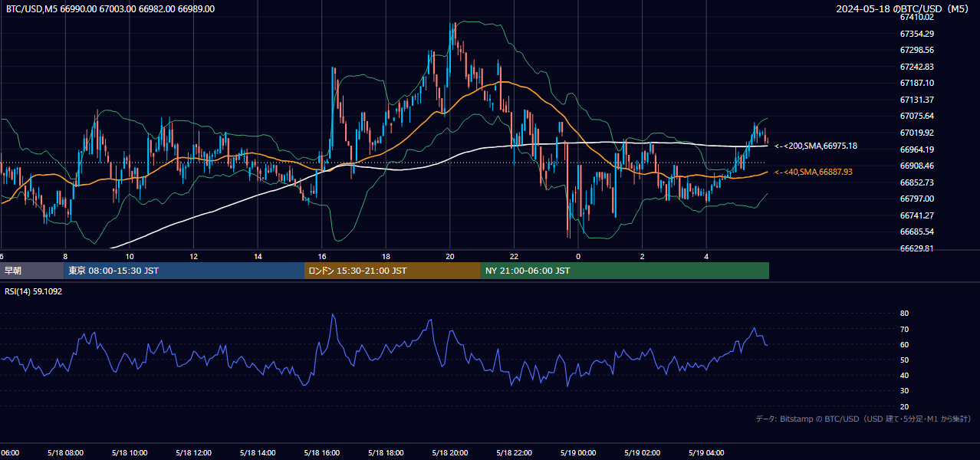Click the 5/18 08:00 time label
The image size is (980, 460).
click(x=65, y=452)
